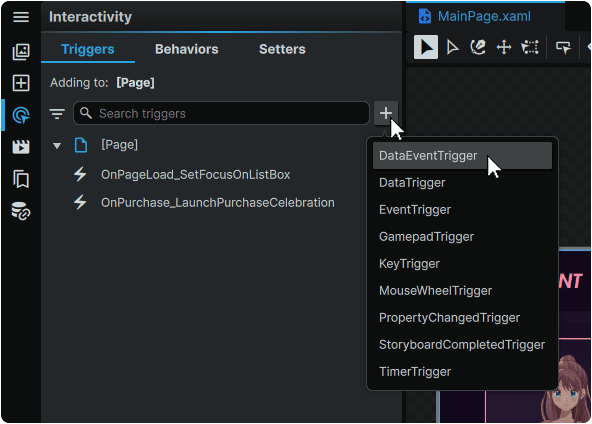The width and height of the screenshot is (592, 424).
Task: Click the pointer-on-element toolbar icon
Action: [563, 47]
